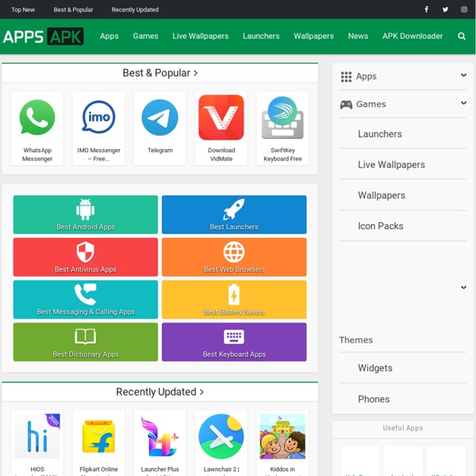Open Recently Updated in top bar
476x476 pixels.
(x=135, y=10)
